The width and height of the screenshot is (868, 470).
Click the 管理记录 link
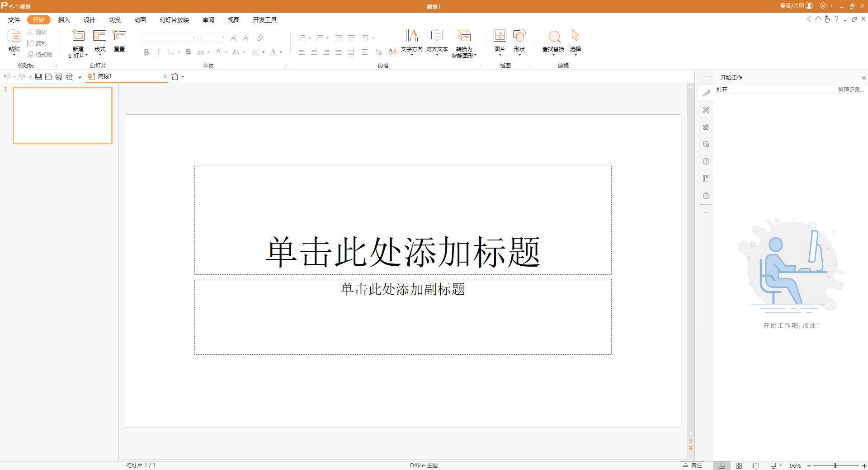click(x=850, y=90)
